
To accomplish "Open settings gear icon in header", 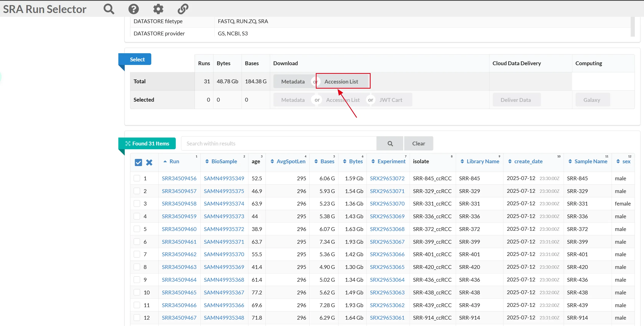I will coord(158,9).
